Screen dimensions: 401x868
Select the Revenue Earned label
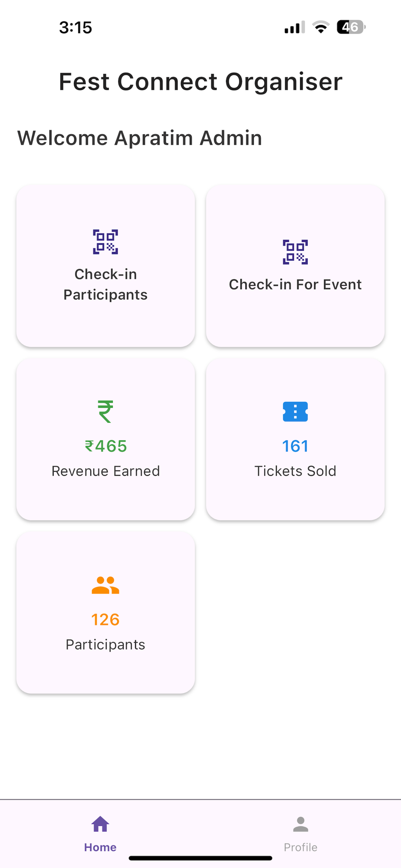pyautogui.click(x=105, y=471)
